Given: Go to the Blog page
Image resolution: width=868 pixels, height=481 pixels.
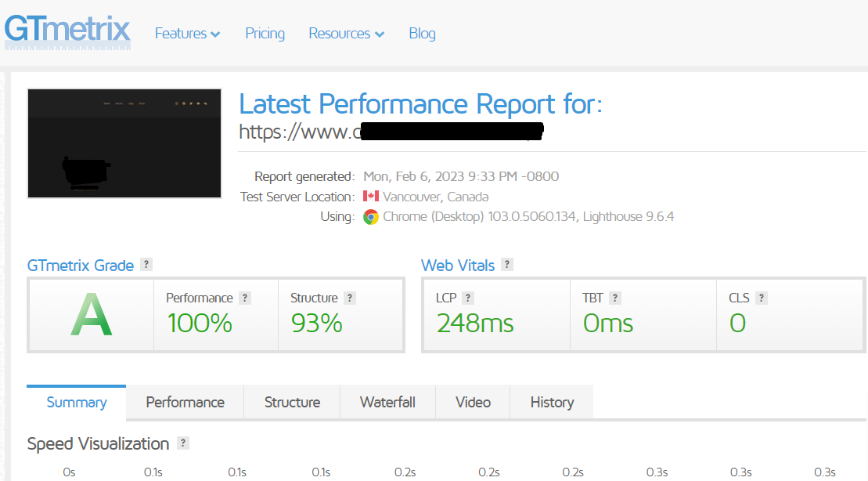Looking at the screenshot, I should 422,34.
